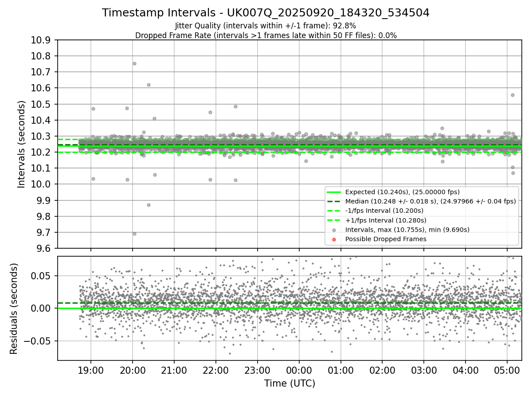Click the y-axis tick label '9.6'

point(43,248)
